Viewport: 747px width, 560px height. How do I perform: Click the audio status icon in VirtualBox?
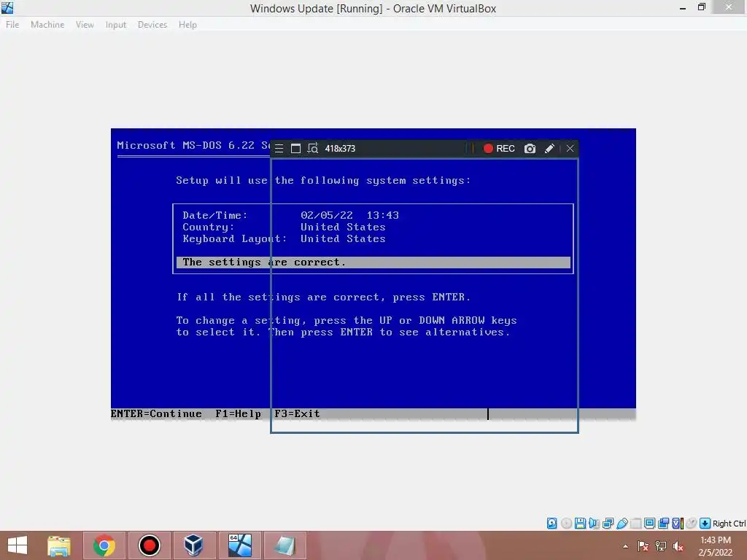(594, 524)
